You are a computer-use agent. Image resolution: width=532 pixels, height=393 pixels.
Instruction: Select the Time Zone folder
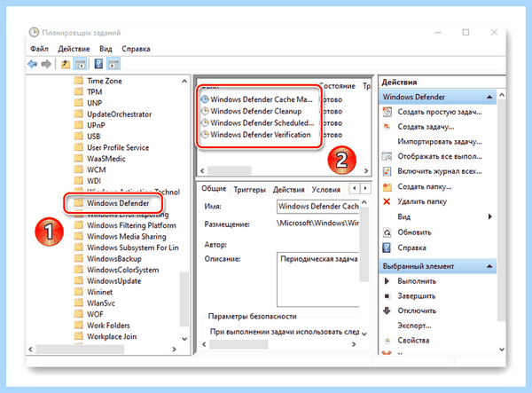(x=105, y=81)
